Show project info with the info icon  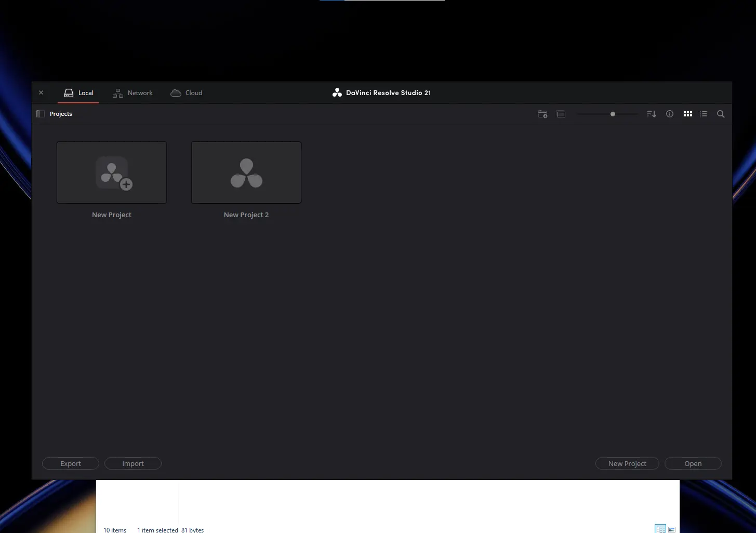tap(670, 114)
